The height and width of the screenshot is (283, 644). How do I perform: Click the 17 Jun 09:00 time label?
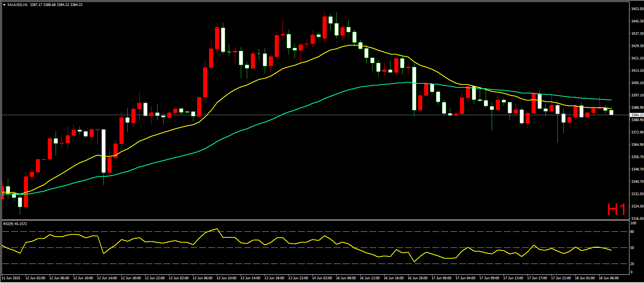pos(489,278)
